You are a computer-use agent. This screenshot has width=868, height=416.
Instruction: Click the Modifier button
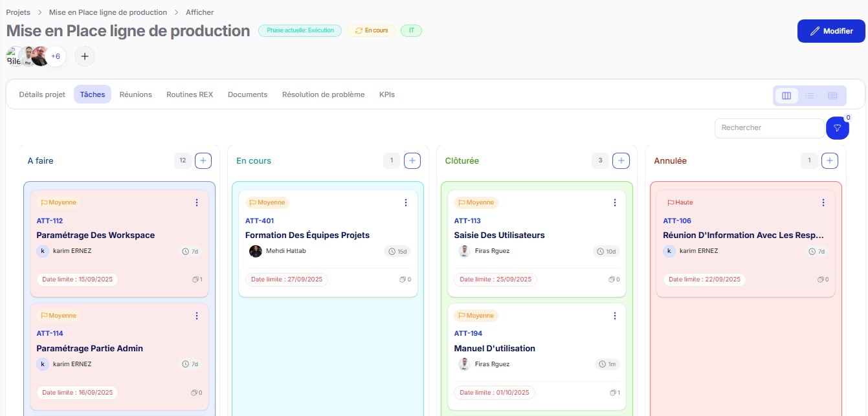click(831, 31)
